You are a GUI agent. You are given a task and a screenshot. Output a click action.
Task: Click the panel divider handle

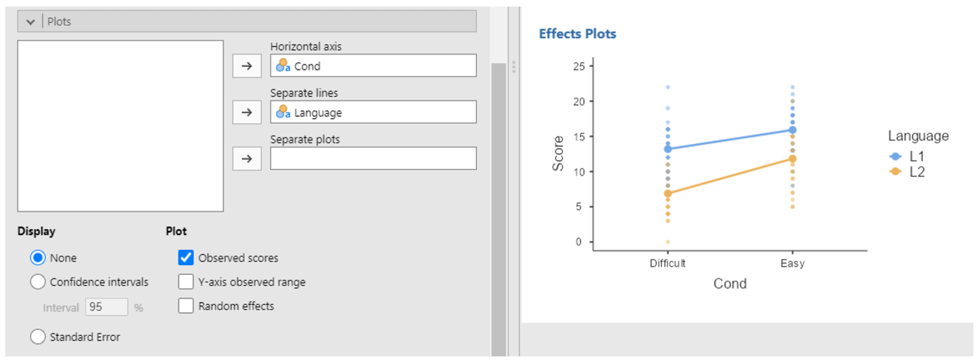(x=514, y=67)
